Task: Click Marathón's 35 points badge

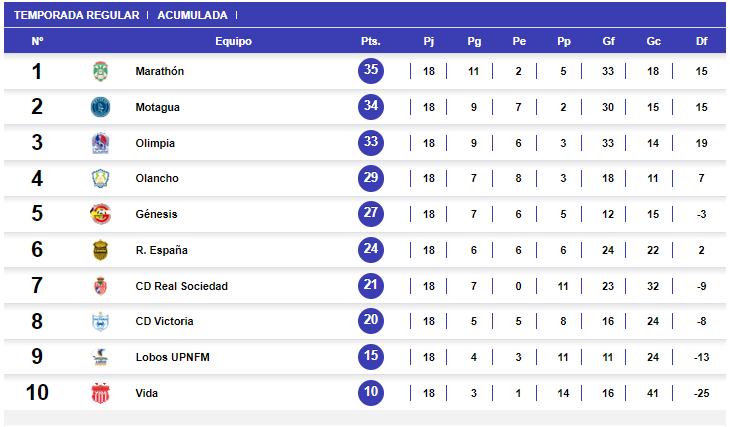Action: coord(371,71)
